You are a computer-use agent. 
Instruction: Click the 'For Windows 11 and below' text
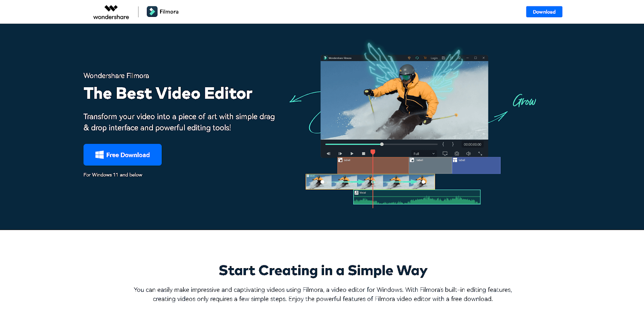(x=113, y=175)
